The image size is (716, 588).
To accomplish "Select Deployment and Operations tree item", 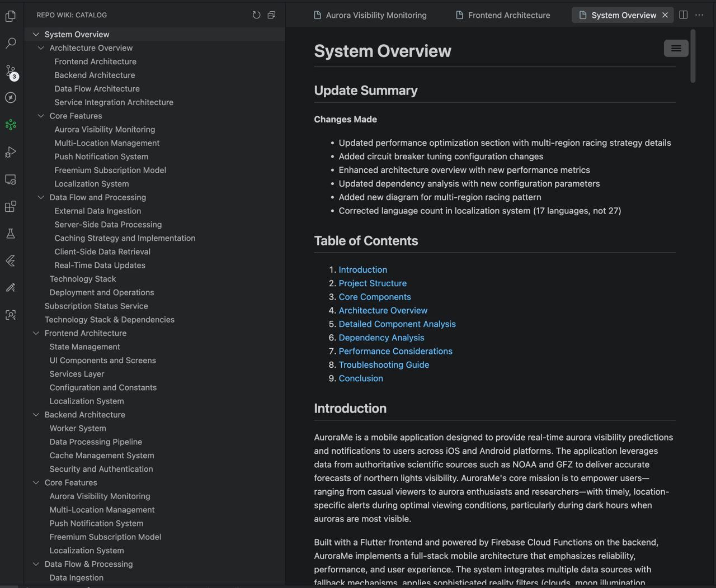I will 102,292.
